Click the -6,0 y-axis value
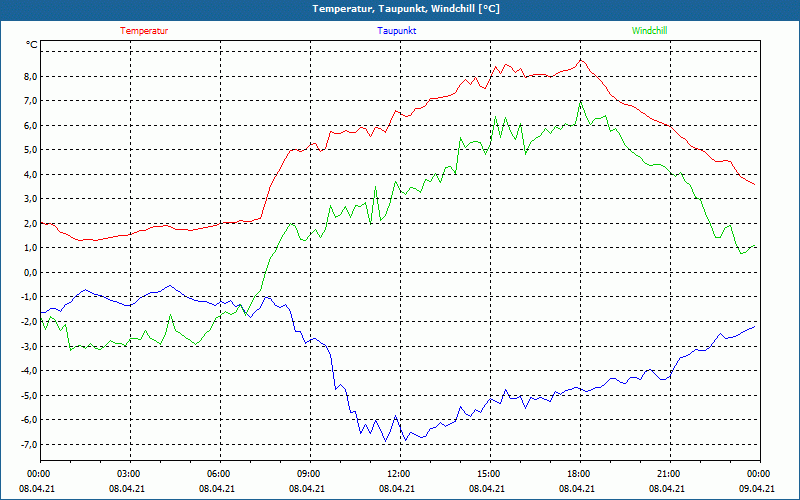This screenshot has width=800, height=500. pos(30,420)
